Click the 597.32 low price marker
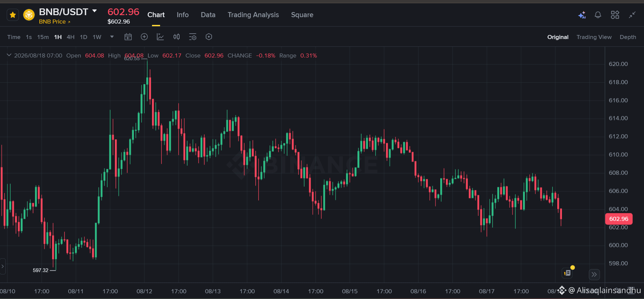 (x=40, y=270)
